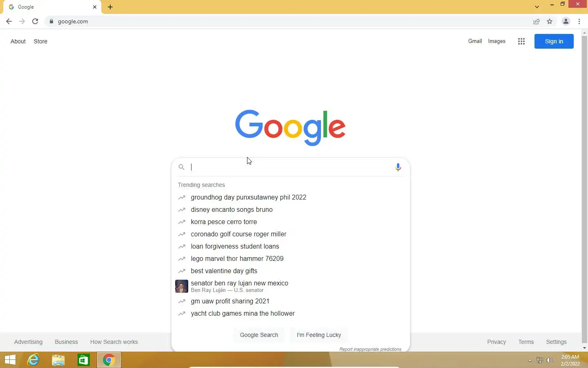
Task: Open Google apps grid
Action: (521, 41)
